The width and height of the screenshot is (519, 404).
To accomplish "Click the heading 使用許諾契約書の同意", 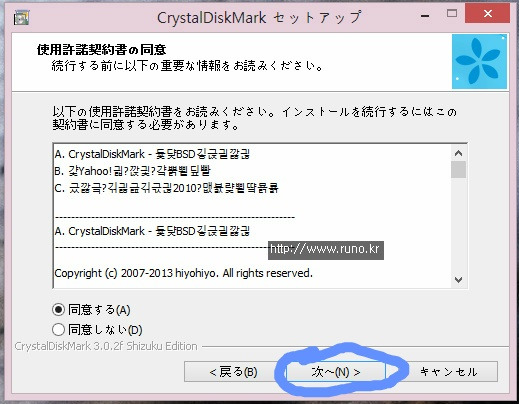I will (x=101, y=50).
